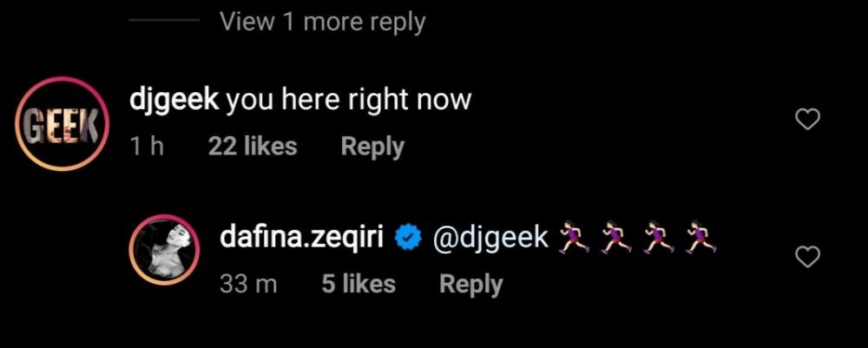Screen dimensions: 868x348
Task: Click the "1 h" timestamp
Action: pyautogui.click(x=147, y=147)
